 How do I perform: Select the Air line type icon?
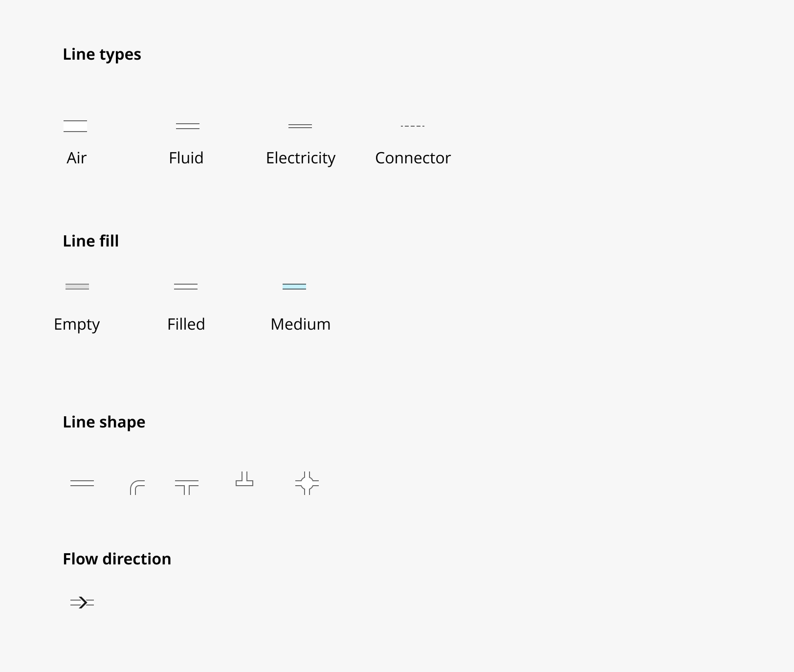click(x=75, y=126)
